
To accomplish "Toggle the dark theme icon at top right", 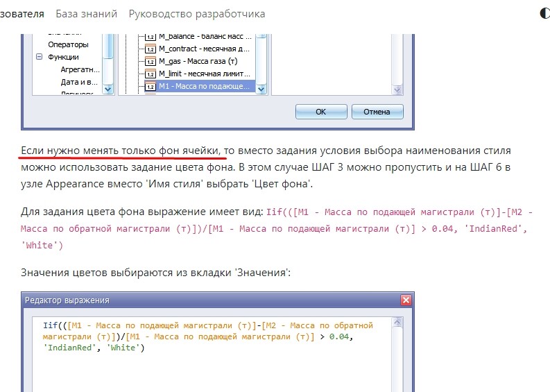I will coord(544,14).
